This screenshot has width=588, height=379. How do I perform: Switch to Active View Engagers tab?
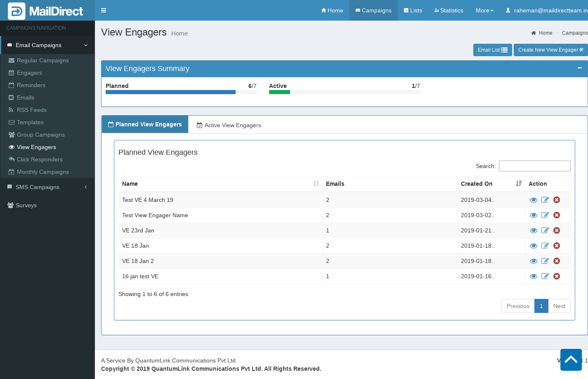click(229, 125)
